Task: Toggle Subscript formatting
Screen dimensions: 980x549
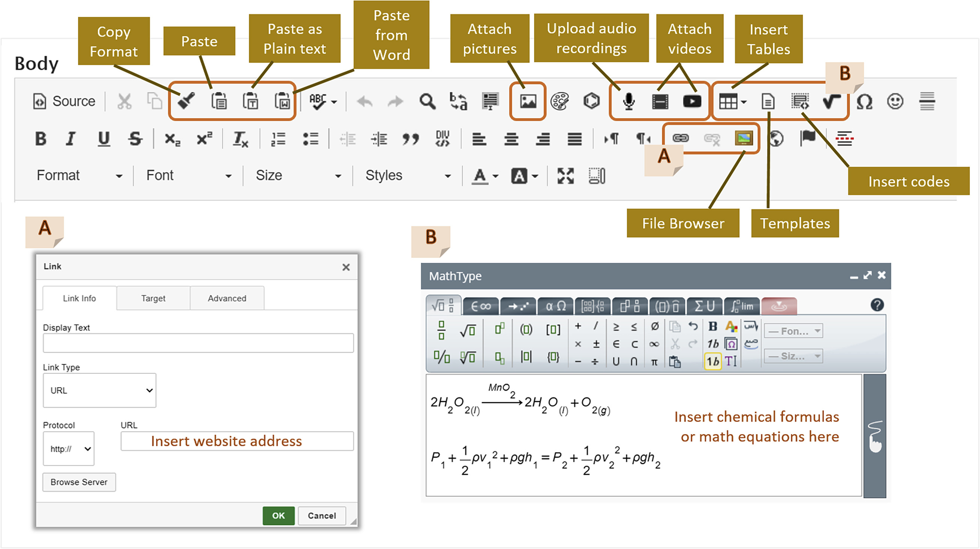Action: point(172,140)
